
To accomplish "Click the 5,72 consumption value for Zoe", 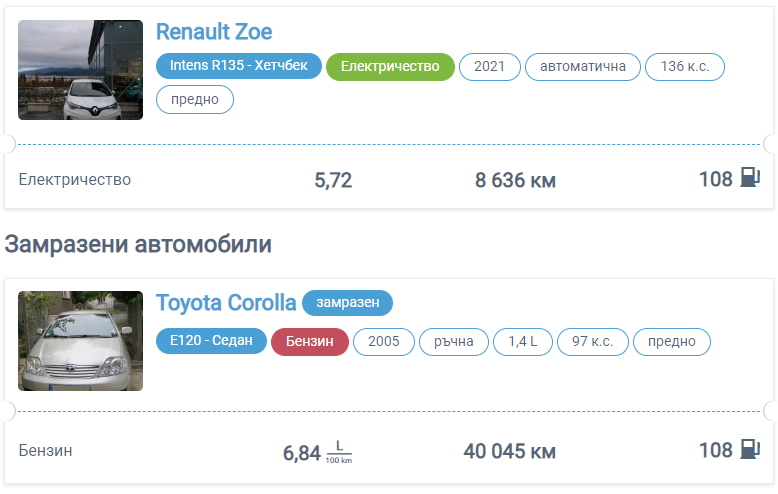I will 333,180.
